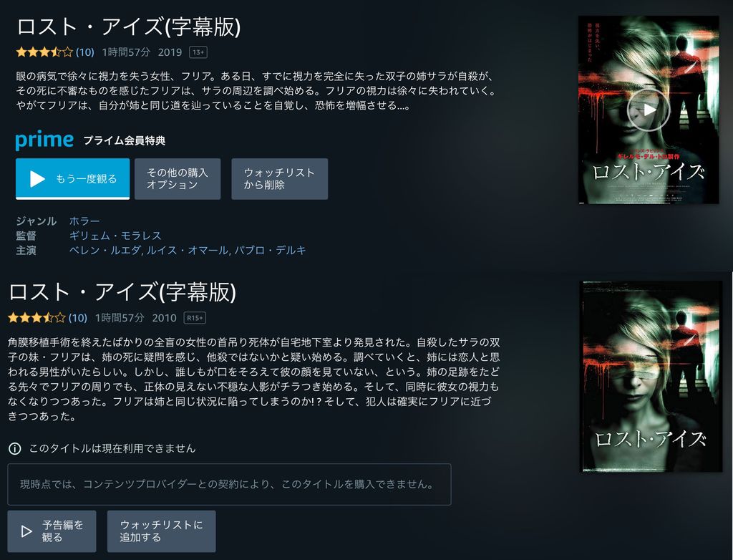This screenshot has height=560, width=733.
Task: Open the (10) review count of lower listing
Action: pos(77,318)
